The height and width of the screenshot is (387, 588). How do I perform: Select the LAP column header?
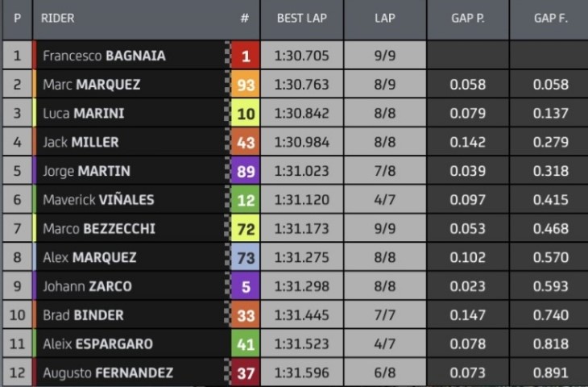click(x=385, y=19)
